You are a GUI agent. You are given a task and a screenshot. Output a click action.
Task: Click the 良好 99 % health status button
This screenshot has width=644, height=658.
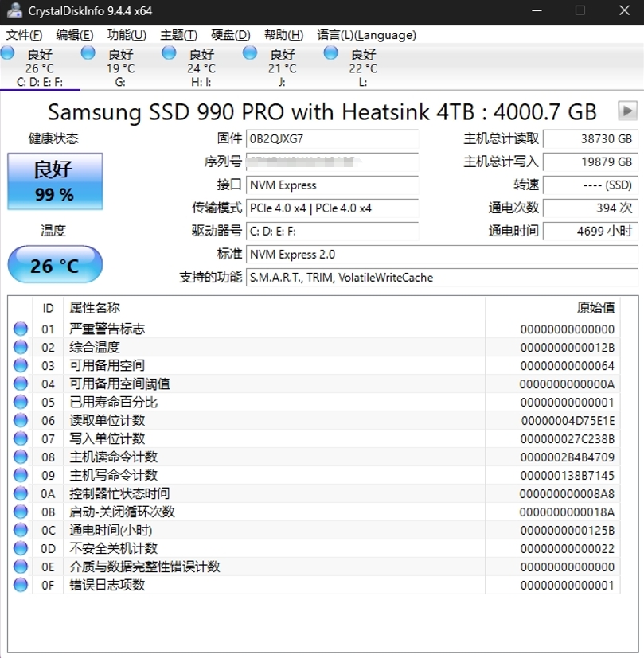click(x=55, y=181)
